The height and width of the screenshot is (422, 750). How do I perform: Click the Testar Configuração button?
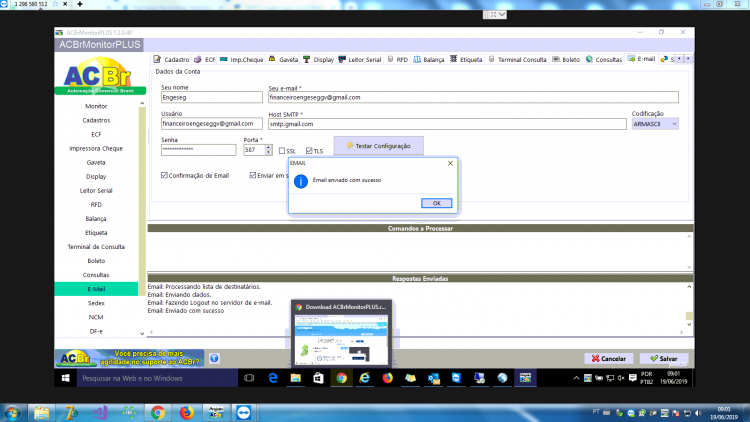pyautogui.click(x=378, y=146)
